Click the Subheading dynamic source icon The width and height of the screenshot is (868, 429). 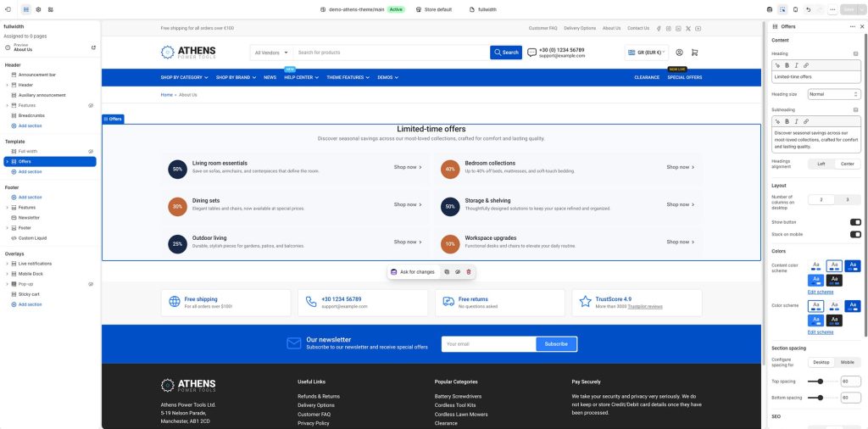tap(856, 109)
